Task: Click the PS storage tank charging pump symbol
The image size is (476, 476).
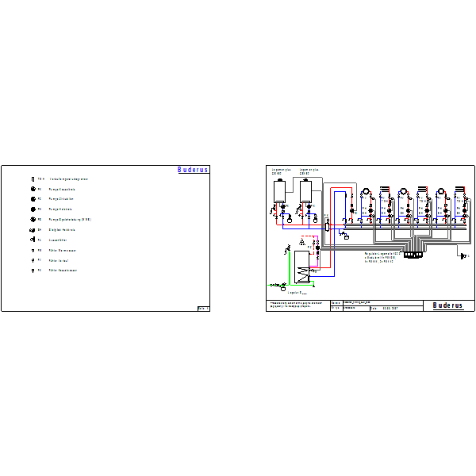Action: (x=33, y=219)
